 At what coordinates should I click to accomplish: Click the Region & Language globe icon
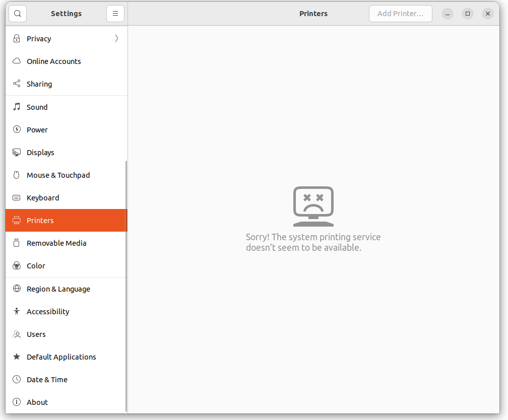17,289
